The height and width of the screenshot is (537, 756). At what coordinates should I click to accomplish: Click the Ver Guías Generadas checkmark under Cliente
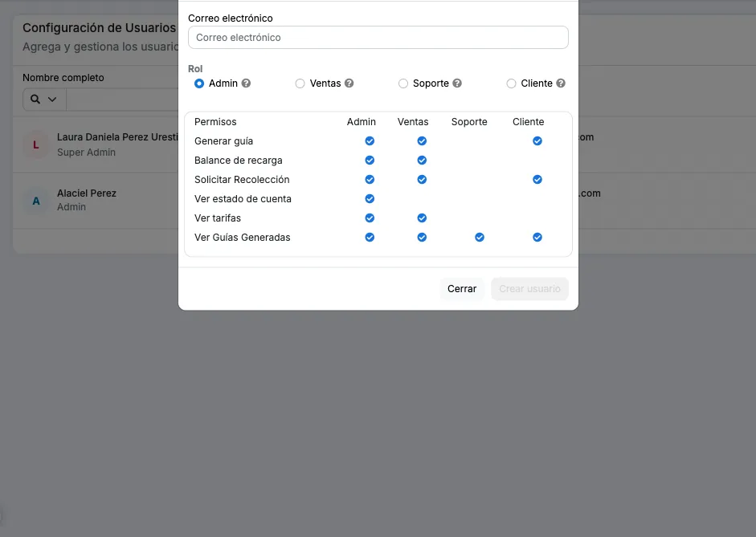[537, 238]
